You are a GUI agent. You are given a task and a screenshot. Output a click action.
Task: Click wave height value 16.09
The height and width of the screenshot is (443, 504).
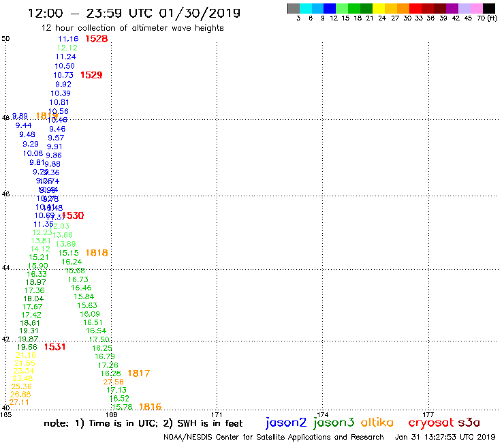(90, 314)
